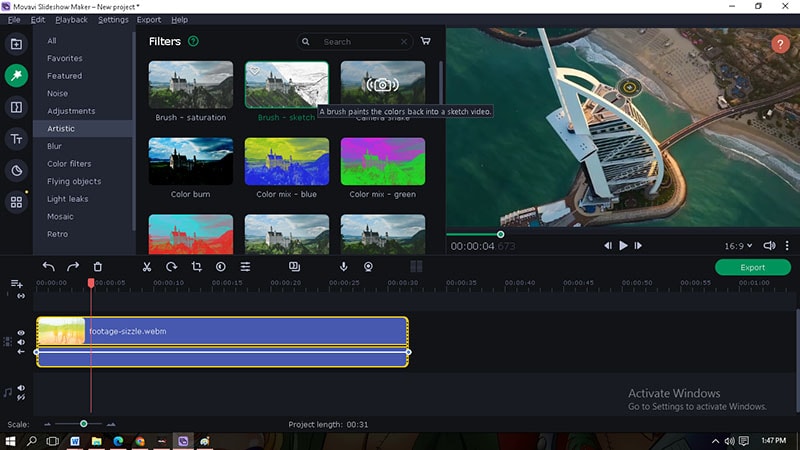This screenshot has height=450, width=800.
Task: Play the preview video
Action: pyautogui.click(x=623, y=245)
